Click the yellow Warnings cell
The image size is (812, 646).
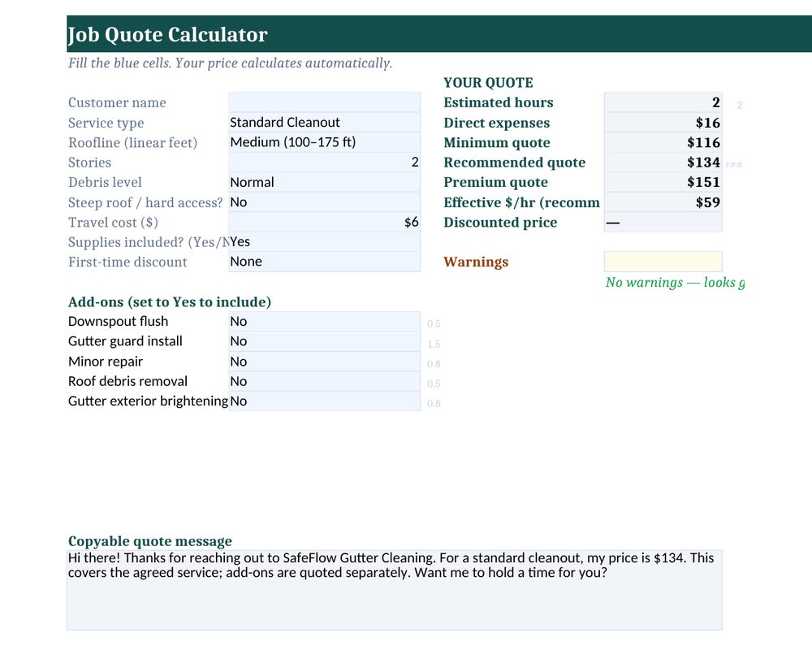[x=663, y=262]
